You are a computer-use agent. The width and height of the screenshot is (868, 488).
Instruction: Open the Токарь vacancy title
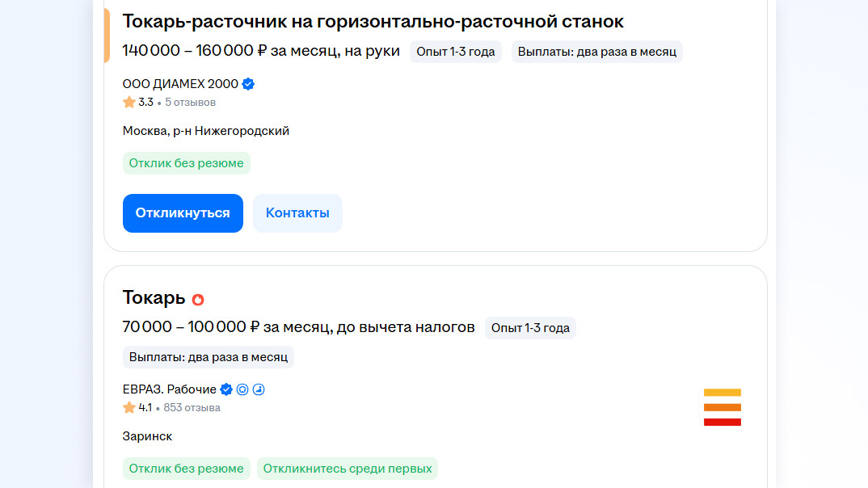tap(154, 298)
